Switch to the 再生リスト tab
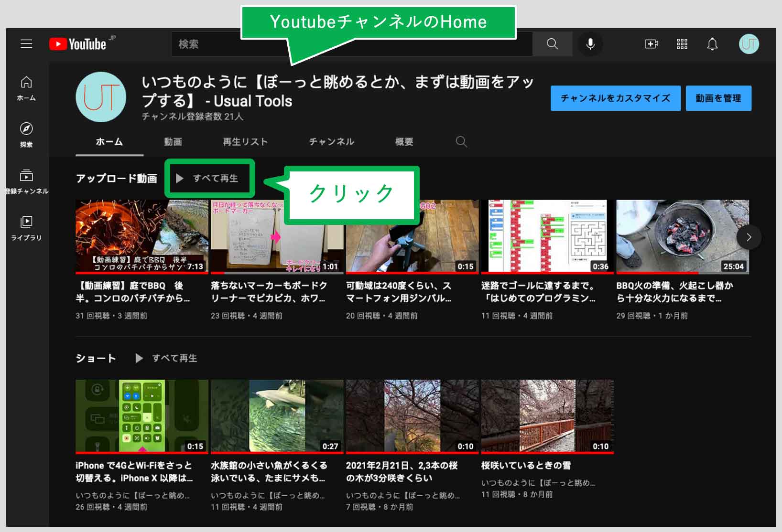This screenshot has height=532, width=782. (245, 142)
